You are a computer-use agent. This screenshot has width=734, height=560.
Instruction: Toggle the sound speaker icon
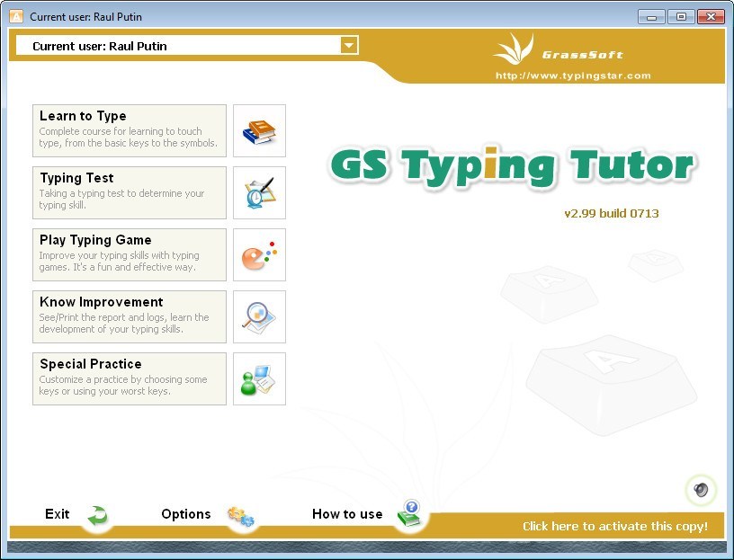coord(701,490)
